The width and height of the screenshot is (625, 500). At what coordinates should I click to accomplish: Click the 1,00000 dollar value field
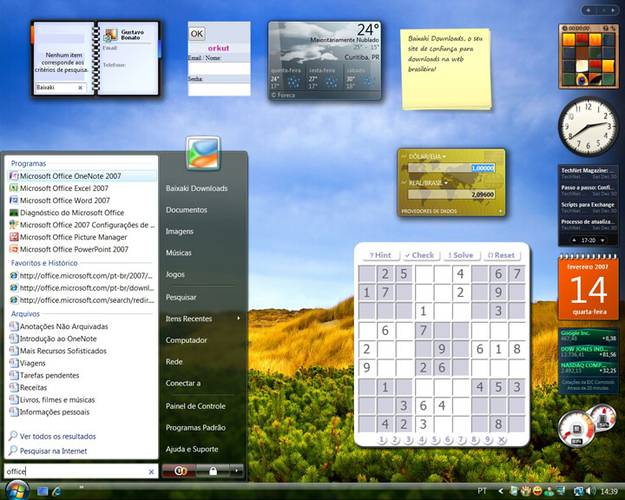(452, 168)
